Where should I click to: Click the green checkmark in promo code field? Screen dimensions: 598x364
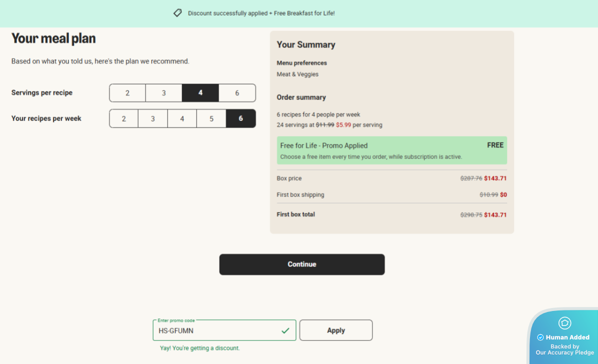[285, 330]
